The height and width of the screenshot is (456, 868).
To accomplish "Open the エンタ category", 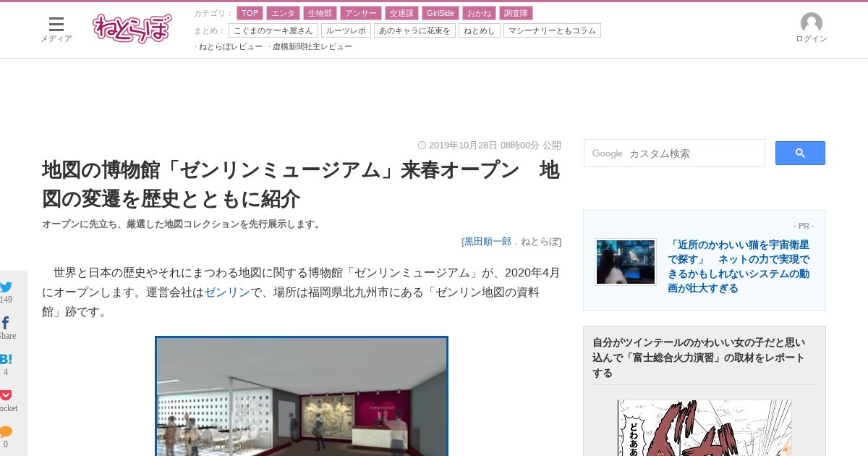I will coord(283,13).
